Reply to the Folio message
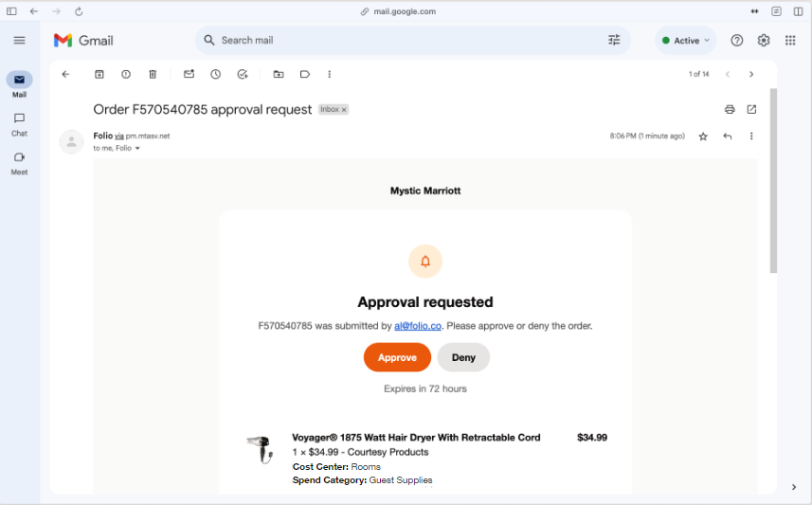Image resolution: width=812 pixels, height=505 pixels. point(728,136)
